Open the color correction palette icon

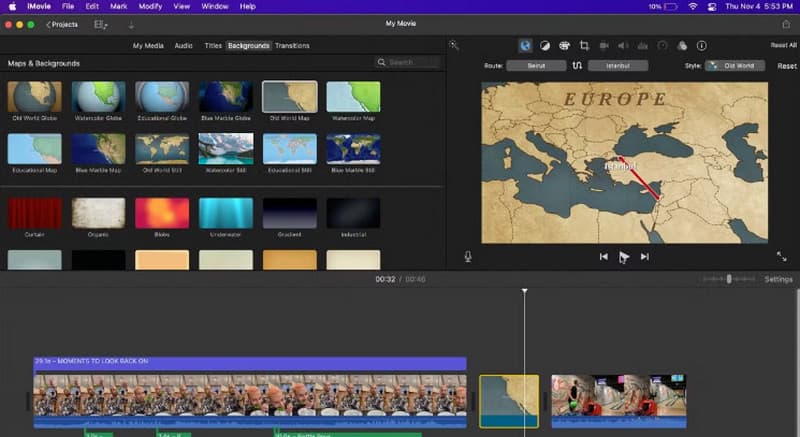point(564,46)
